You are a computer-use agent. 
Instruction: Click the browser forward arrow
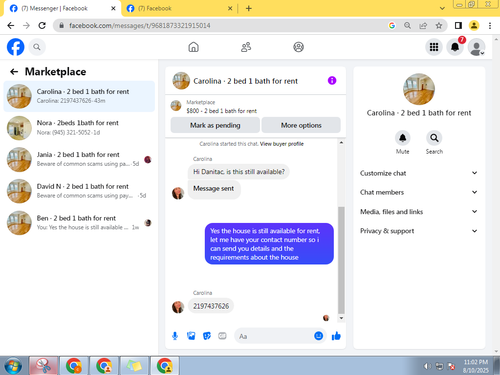point(26,25)
